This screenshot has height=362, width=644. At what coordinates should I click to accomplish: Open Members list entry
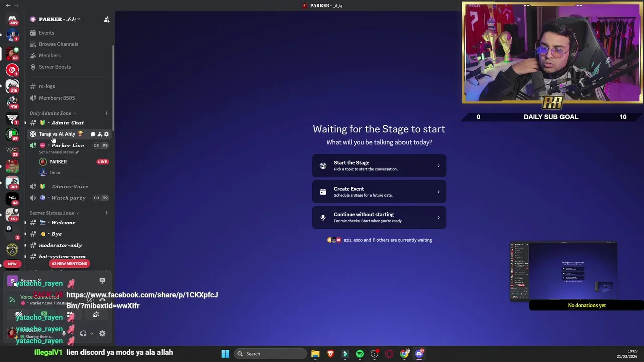[x=49, y=55]
